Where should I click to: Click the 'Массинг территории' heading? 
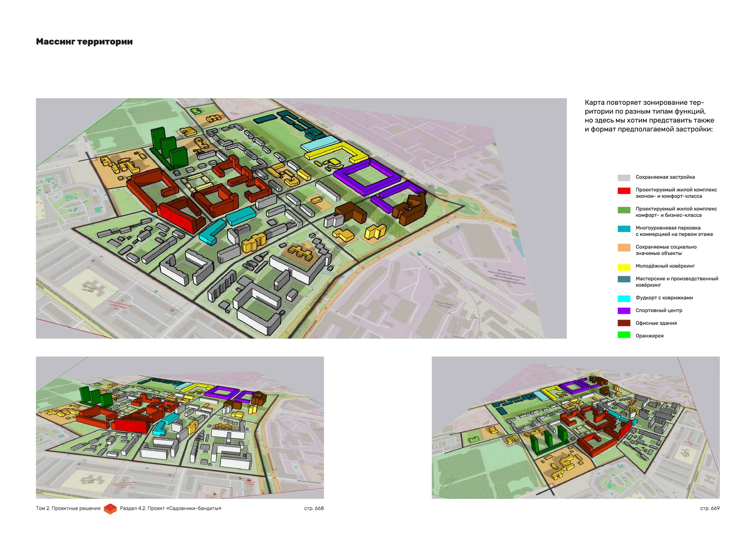point(84,42)
